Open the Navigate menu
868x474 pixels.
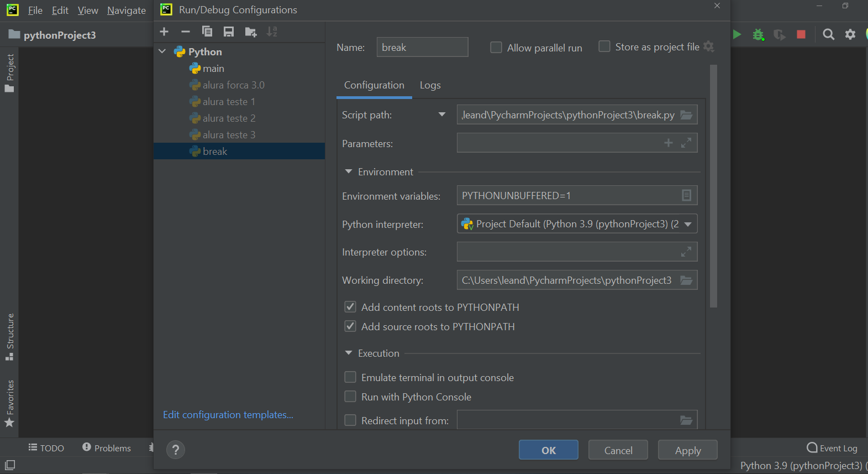click(127, 10)
